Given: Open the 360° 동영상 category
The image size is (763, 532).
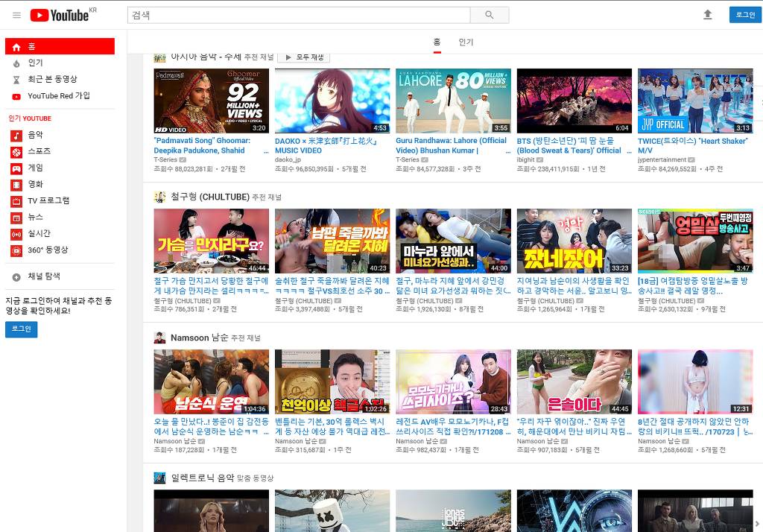Looking at the screenshot, I should click(x=43, y=250).
